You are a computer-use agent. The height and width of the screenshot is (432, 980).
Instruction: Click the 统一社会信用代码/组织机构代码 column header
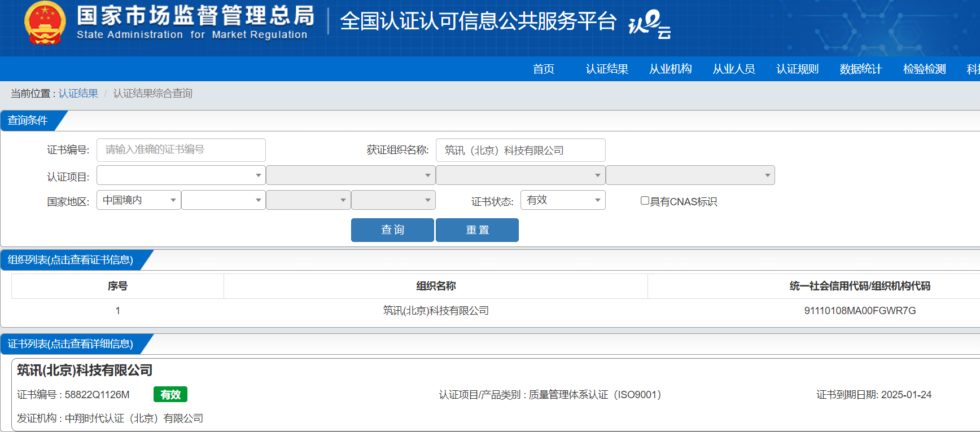pyautogui.click(x=860, y=286)
